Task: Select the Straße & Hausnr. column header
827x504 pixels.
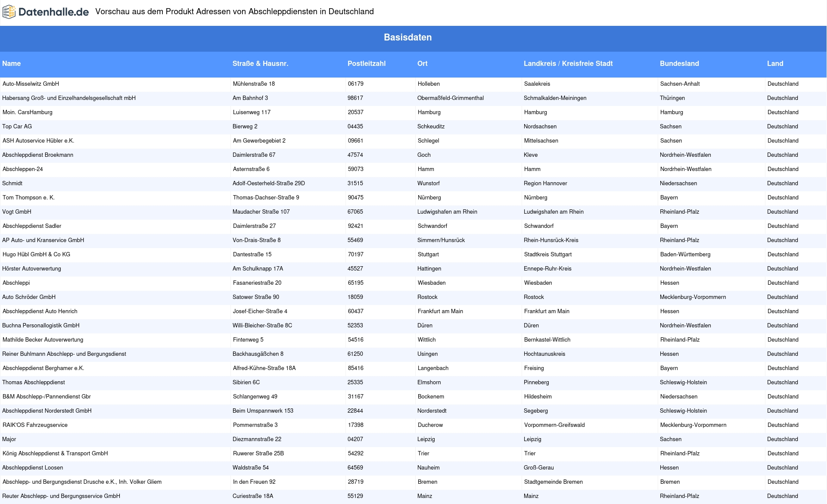Action: coord(261,63)
